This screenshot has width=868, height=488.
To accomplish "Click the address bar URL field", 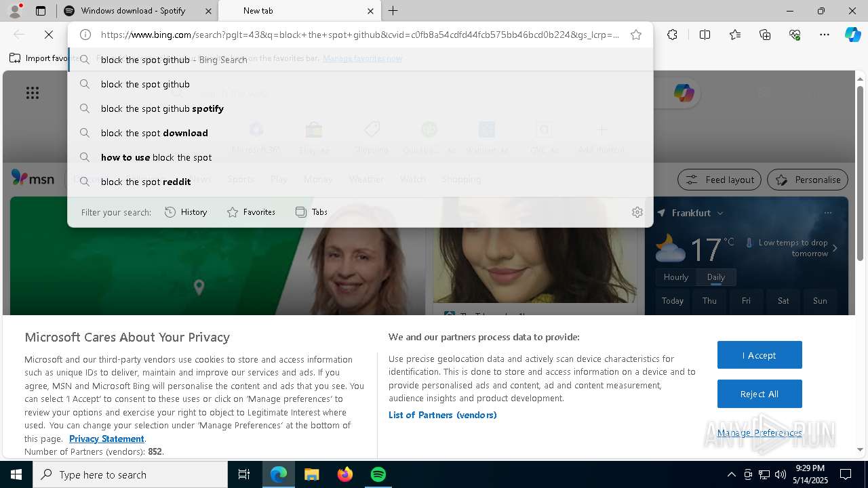I will tap(359, 35).
